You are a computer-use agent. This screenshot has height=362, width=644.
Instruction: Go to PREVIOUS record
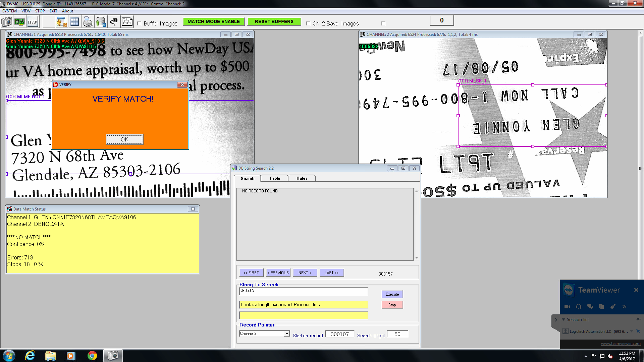[x=278, y=273]
